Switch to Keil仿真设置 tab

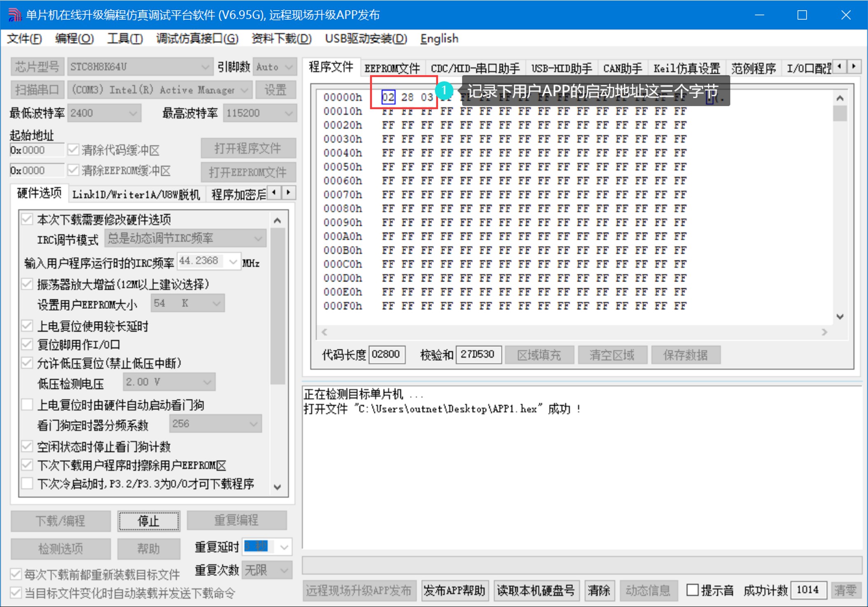coord(686,68)
